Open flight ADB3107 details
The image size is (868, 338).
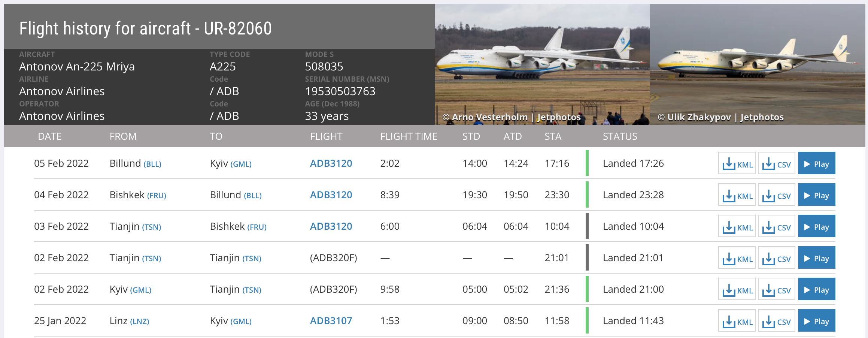coord(331,320)
